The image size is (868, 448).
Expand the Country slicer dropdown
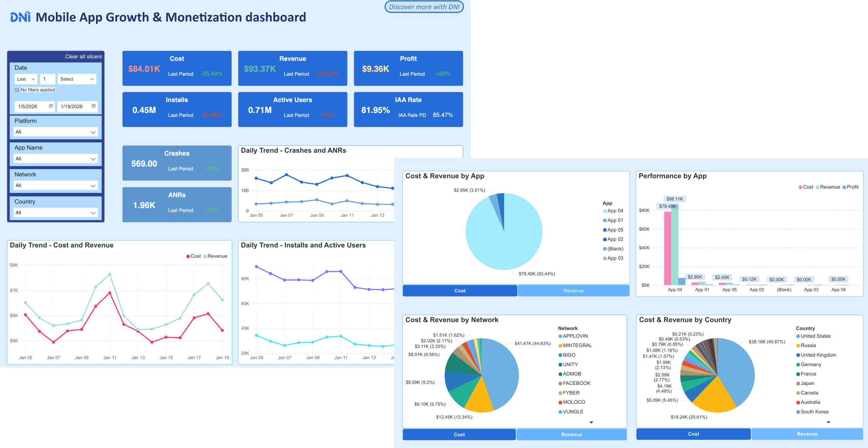(x=56, y=213)
